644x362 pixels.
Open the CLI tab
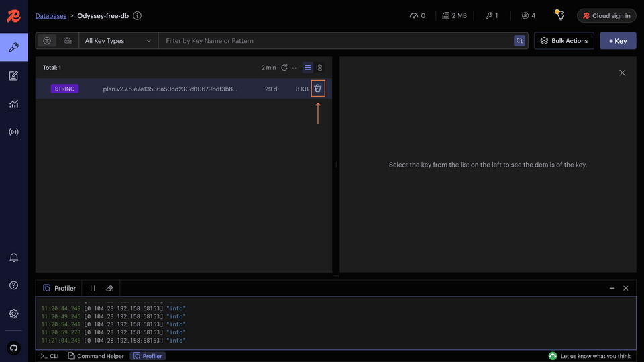coord(50,356)
